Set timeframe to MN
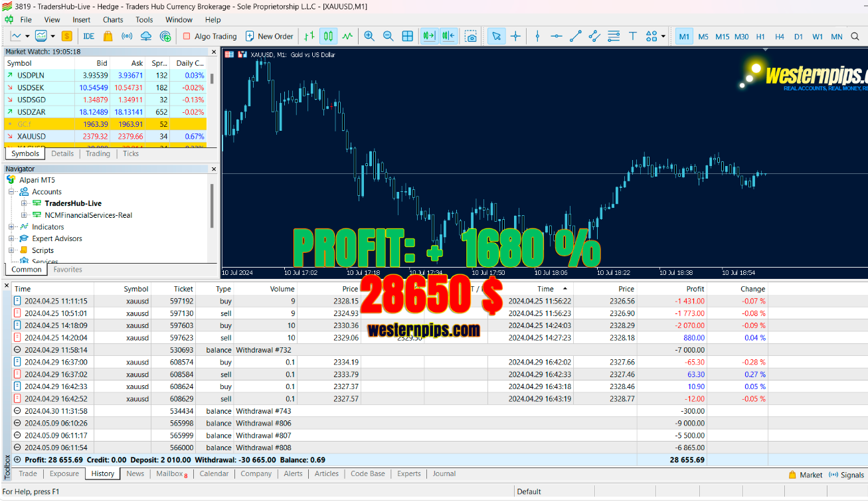 pos(837,37)
